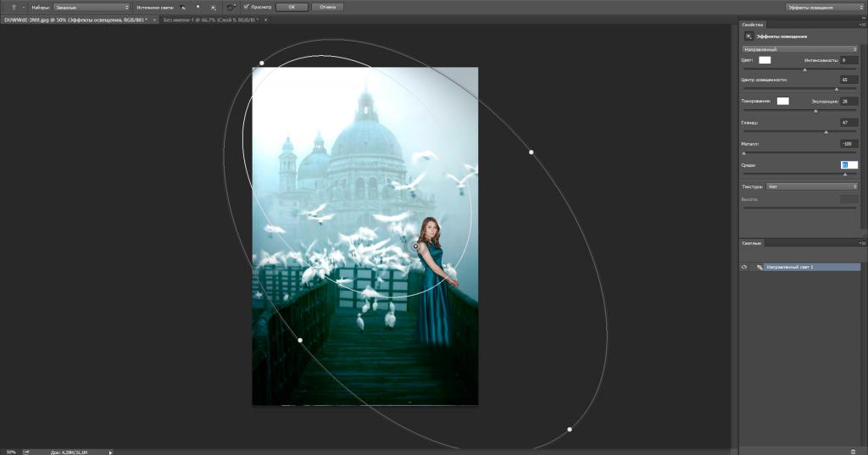
Task: Click the Центр освещенности slider handle
Action: pos(837,89)
